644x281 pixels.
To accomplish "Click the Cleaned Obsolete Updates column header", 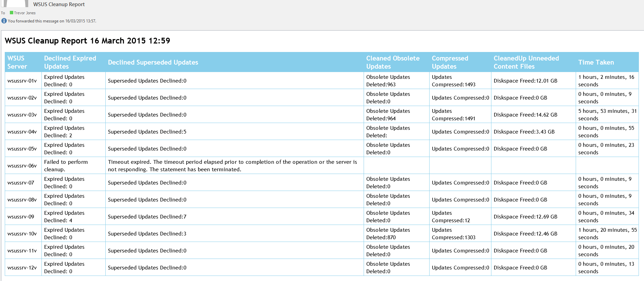I will [393, 62].
